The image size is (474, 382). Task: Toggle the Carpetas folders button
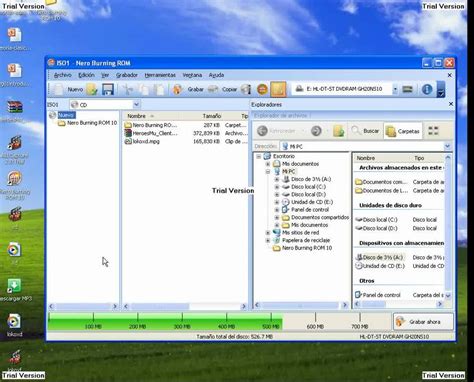point(403,131)
